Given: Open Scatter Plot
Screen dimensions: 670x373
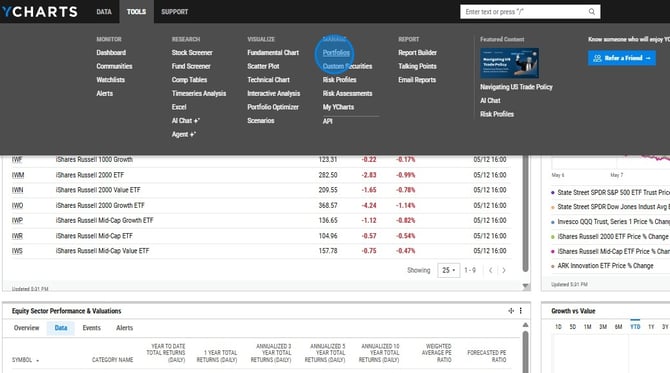Looking at the screenshot, I should point(263,66).
